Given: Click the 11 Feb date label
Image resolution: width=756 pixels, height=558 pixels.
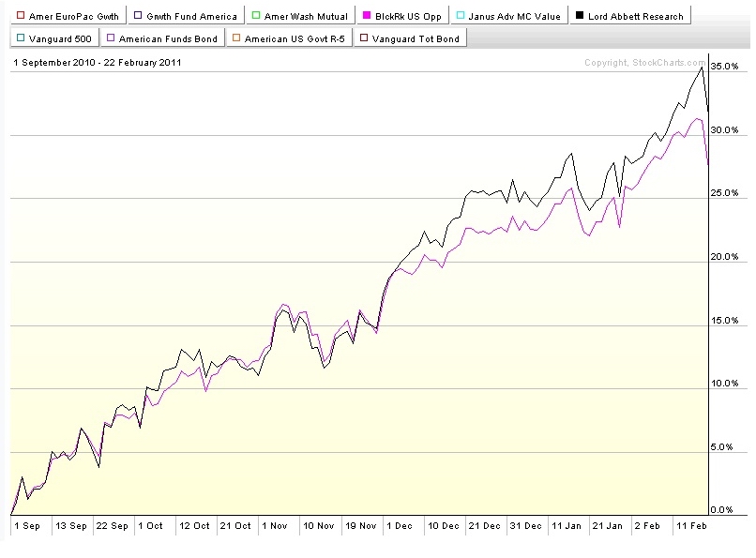Looking at the screenshot, I should [691, 526].
